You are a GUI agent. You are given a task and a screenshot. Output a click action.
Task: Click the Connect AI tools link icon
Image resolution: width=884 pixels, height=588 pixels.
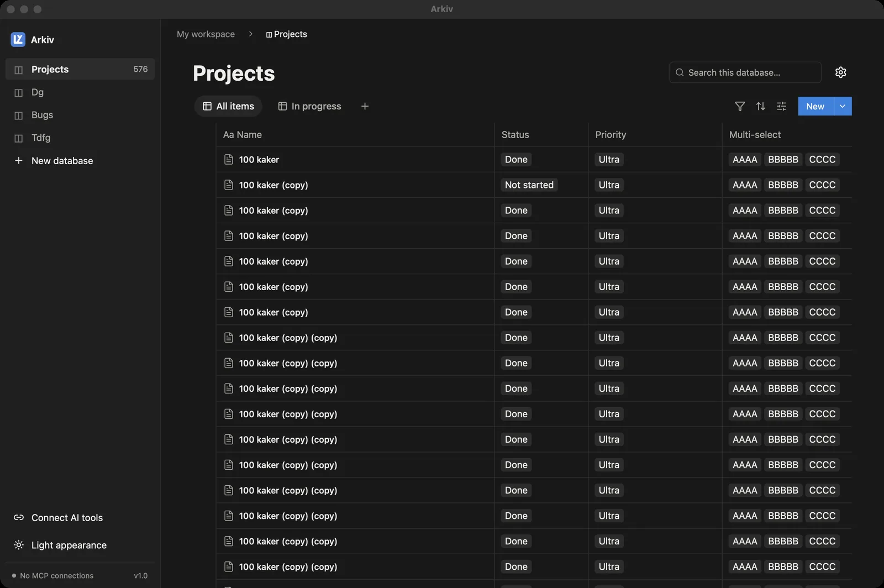click(19, 517)
